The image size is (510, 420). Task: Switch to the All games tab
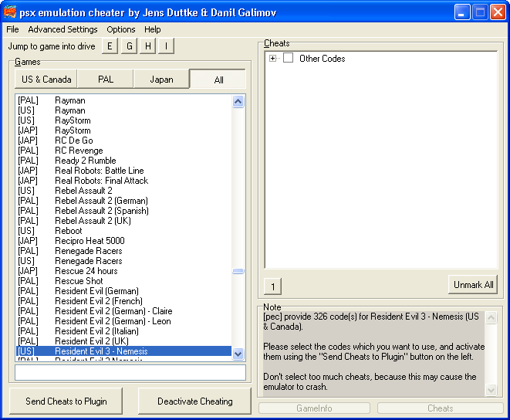(x=218, y=79)
